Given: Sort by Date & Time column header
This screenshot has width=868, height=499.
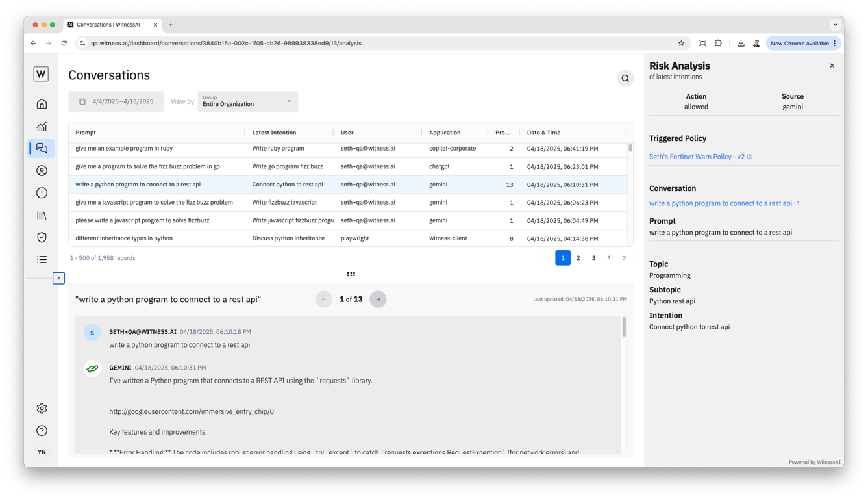Looking at the screenshot, I should pos(543,133).
